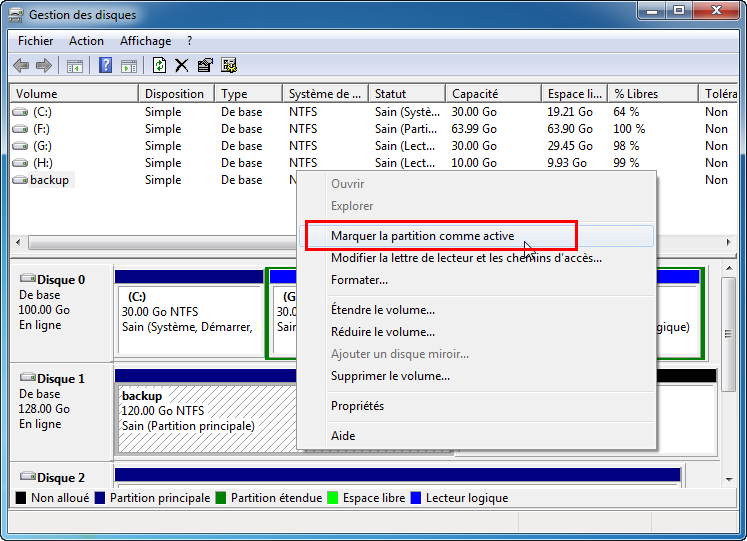Select Formater... in the context menu
The width and height of the screenshot is (747, 541).
pyautogui.click(x=476, y=280)
